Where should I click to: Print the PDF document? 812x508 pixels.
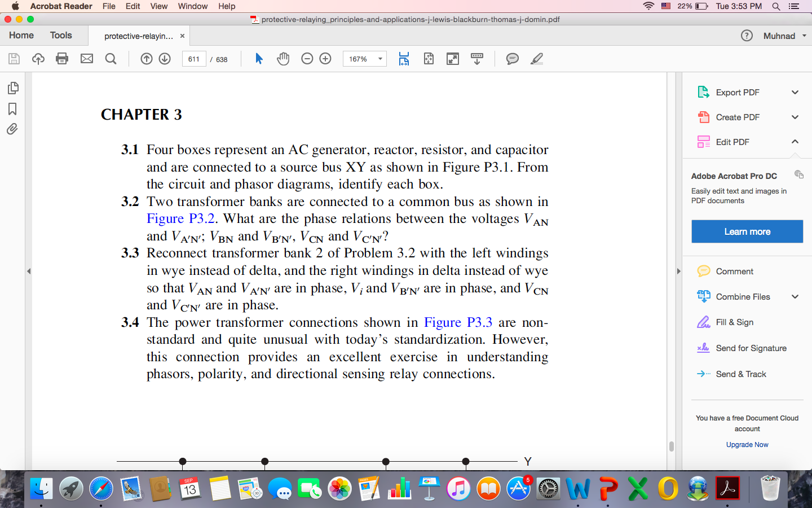(61, 58)
